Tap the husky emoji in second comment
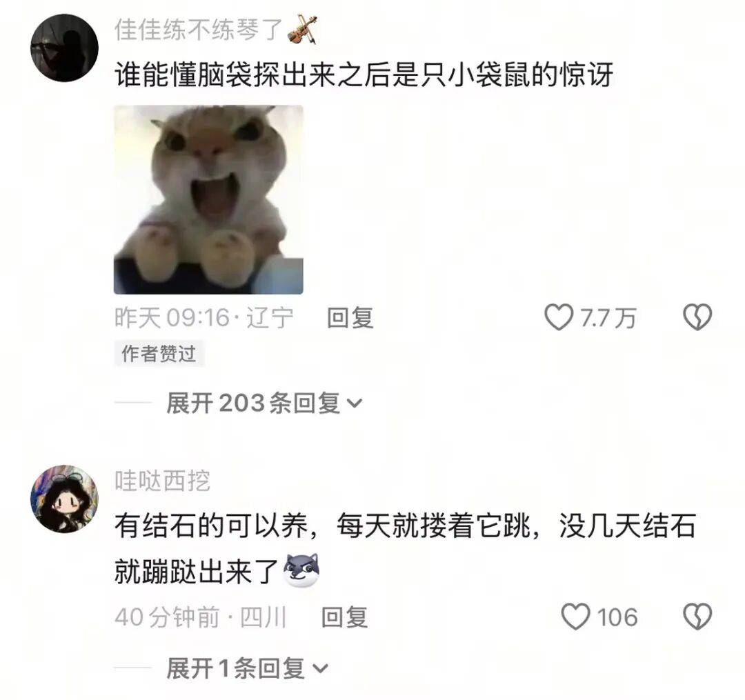745x700 pixels. pos(301,570)
